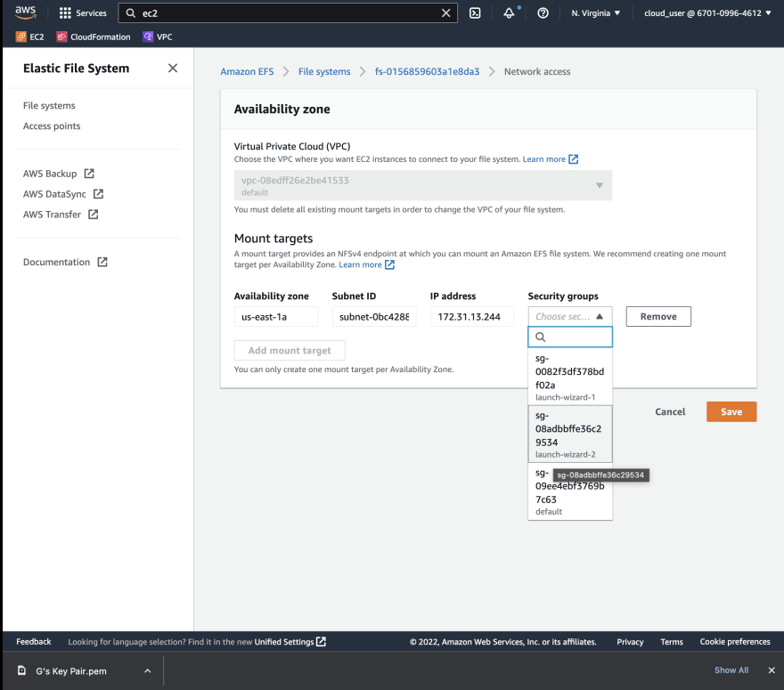Select security group launch-wizard-2
The height and width of the screenshot is (690, 784).
pyautogui.click(x=570, y=434)
